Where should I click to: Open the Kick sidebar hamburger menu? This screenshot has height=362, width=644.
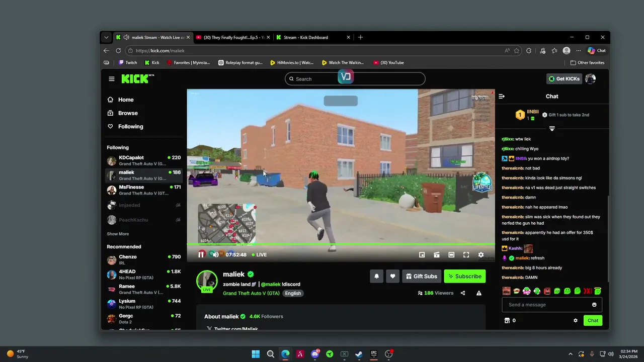[112, 79]
